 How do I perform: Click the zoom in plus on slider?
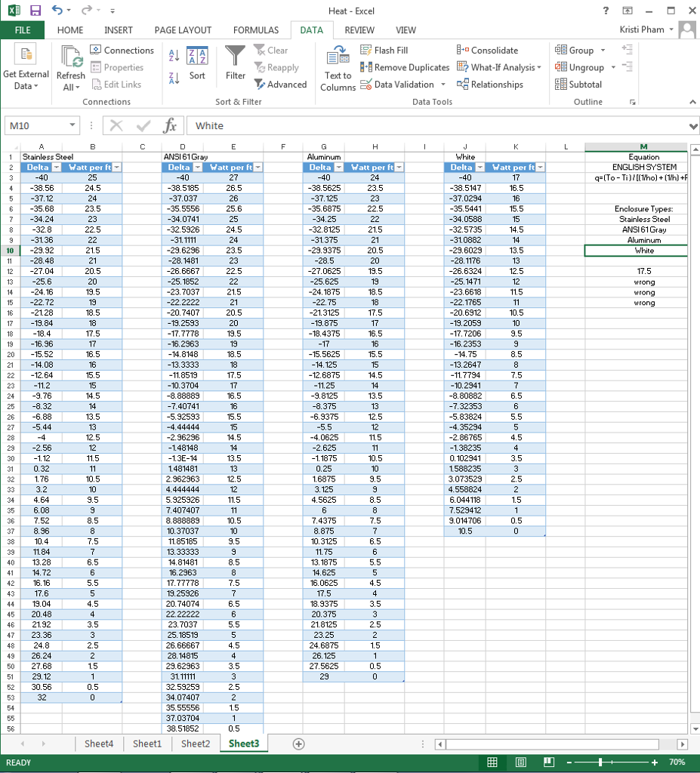point(655,762)
